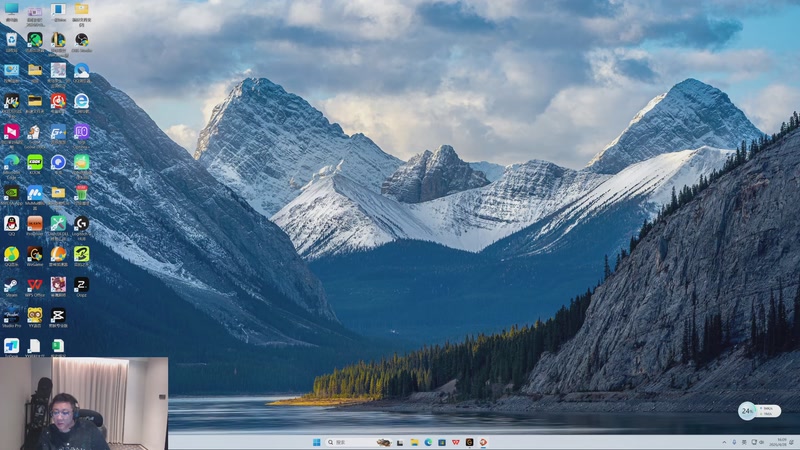Launch the League of Legends shortcut

(x=58, y=40)
